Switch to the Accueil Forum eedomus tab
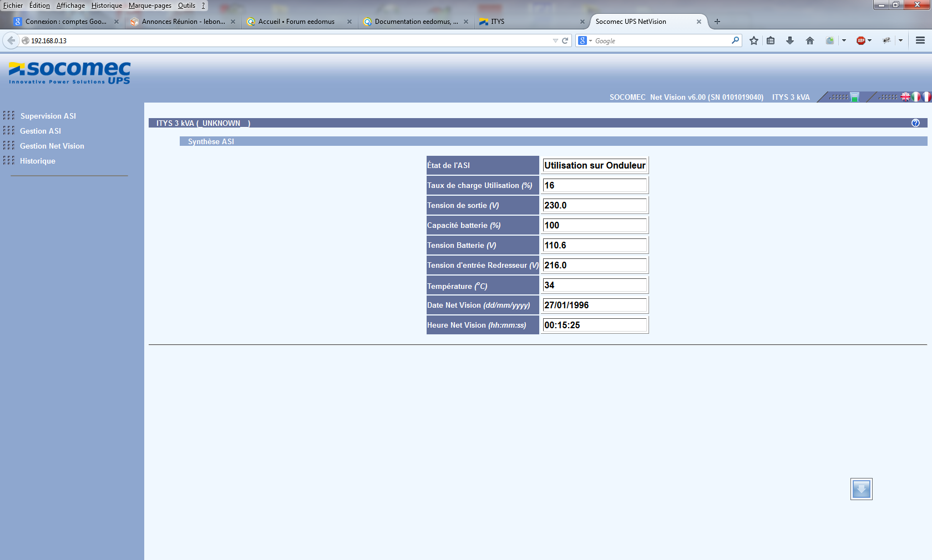This screenshot has height=560, width=932. [296, 22]
